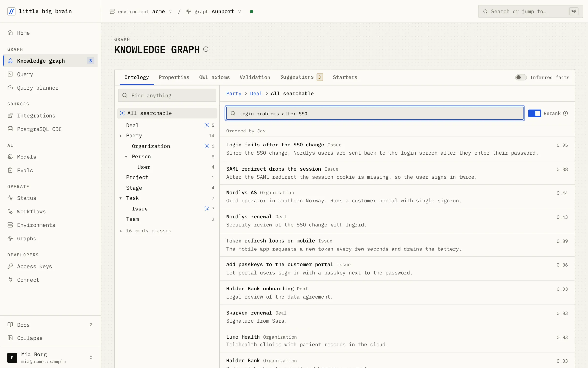Open Home via its house icon

(x=10, y=33)
